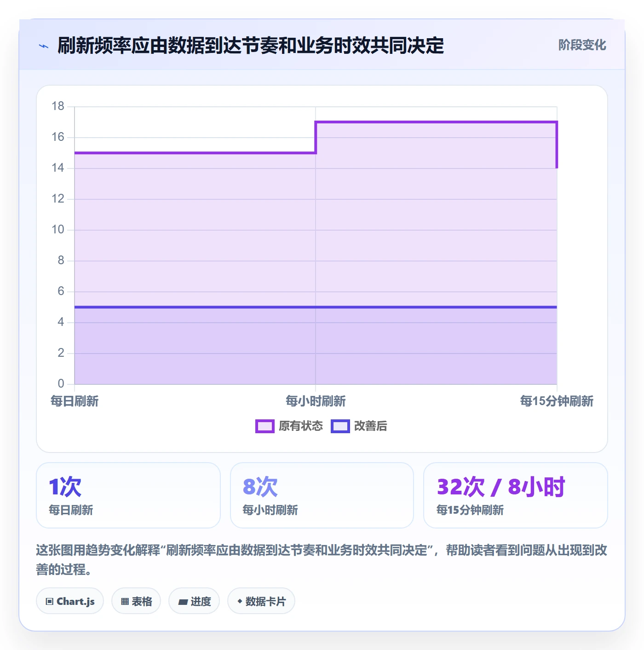
Task: Click the y-axis value 18
Action: [58, 106]
